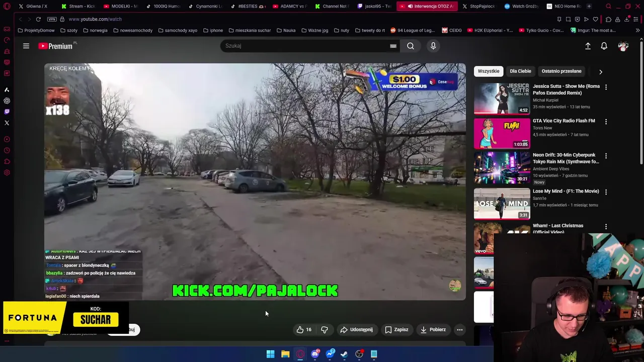
Task: Open Twitch panel in the Opera sidebar
Action: pyautogui.click(x=7, y=112)
